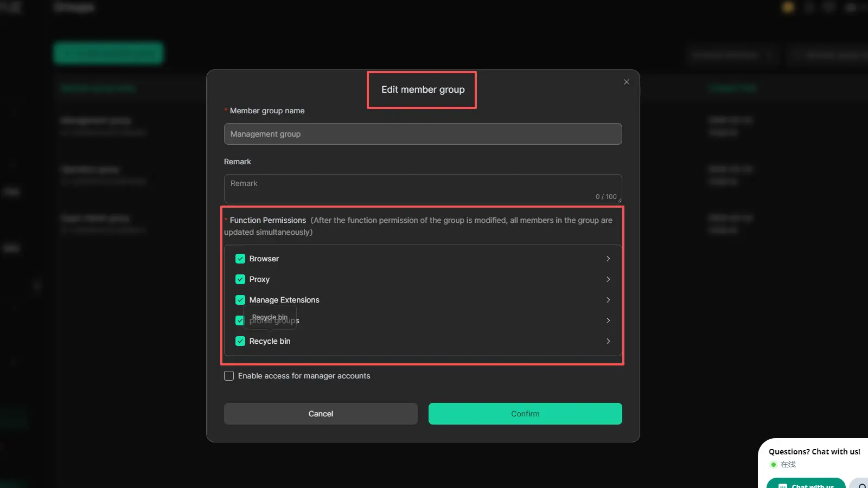
Task: Confirm the member group changes
Action: tap(525, 414)
